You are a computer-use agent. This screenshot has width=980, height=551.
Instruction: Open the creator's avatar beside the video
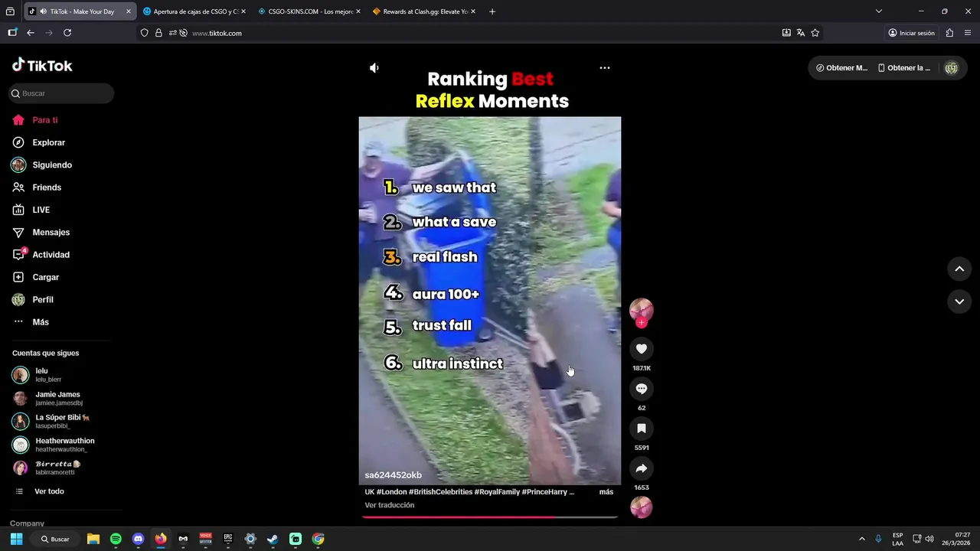pos(642,309)
